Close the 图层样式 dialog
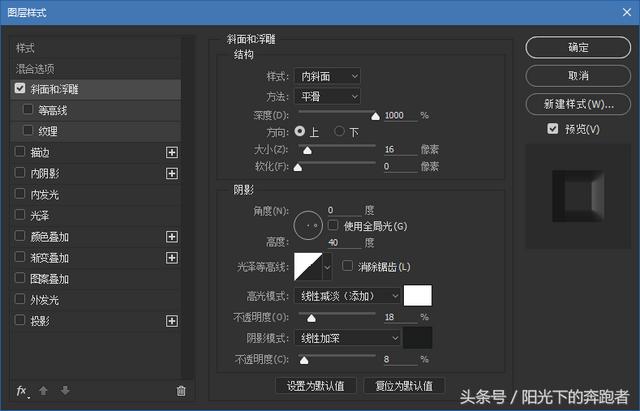The image size is (640, 411). [x=627, y=12]
